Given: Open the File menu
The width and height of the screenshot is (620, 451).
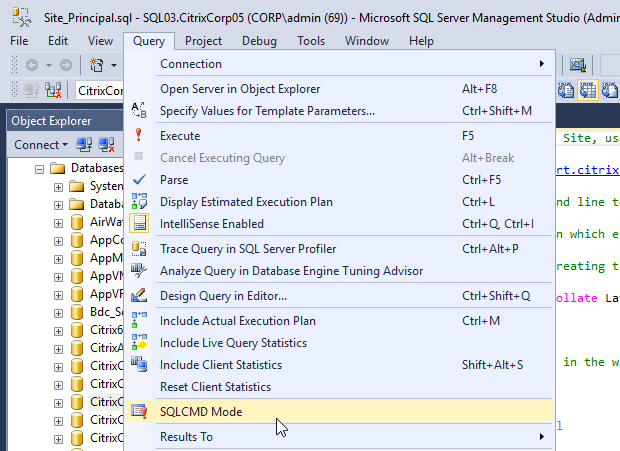Looking at the screenshot, I should pyautogui.click(x=19, y=41).
